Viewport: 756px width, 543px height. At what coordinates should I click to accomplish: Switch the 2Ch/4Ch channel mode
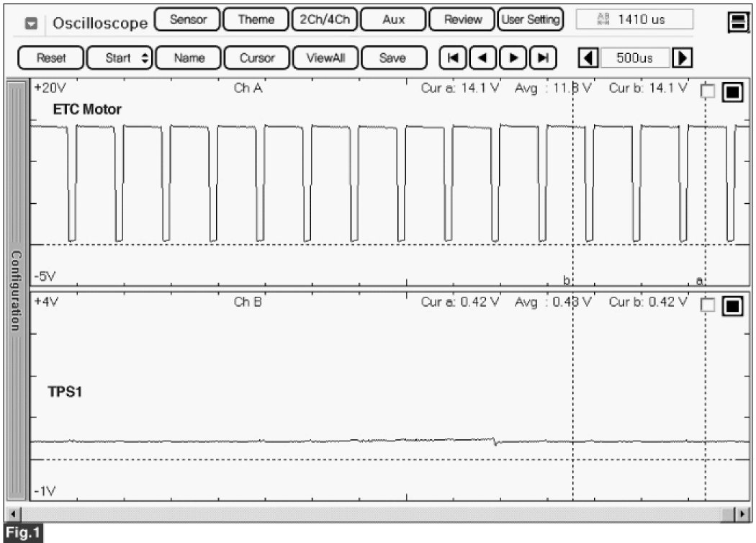(324, 19)
